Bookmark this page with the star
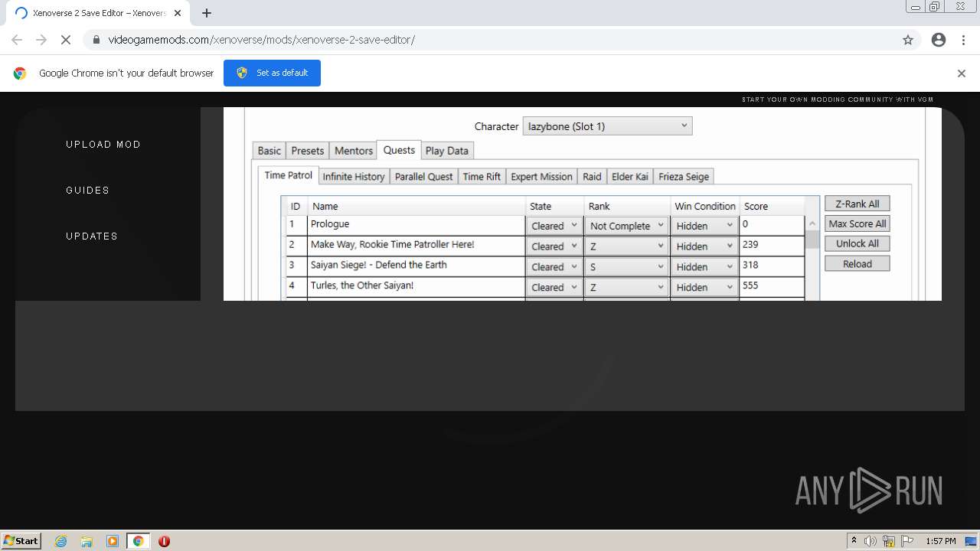 [x=908, y=40]
